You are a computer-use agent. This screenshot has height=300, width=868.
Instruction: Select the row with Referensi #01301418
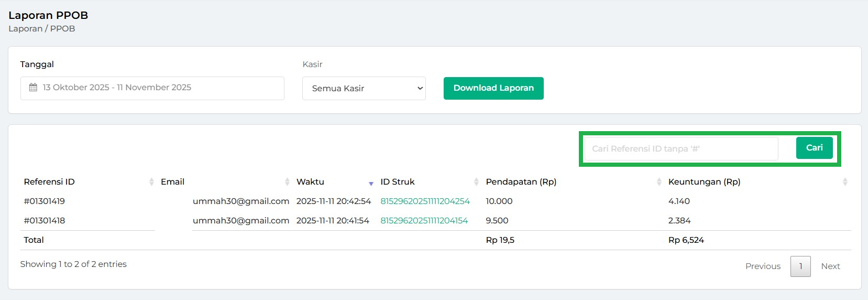point(45,221)
